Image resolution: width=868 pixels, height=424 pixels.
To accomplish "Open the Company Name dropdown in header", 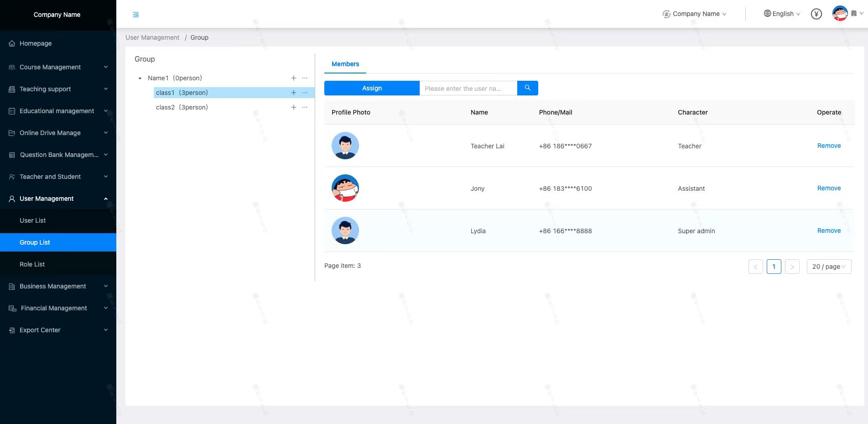I will click(695, 14).
